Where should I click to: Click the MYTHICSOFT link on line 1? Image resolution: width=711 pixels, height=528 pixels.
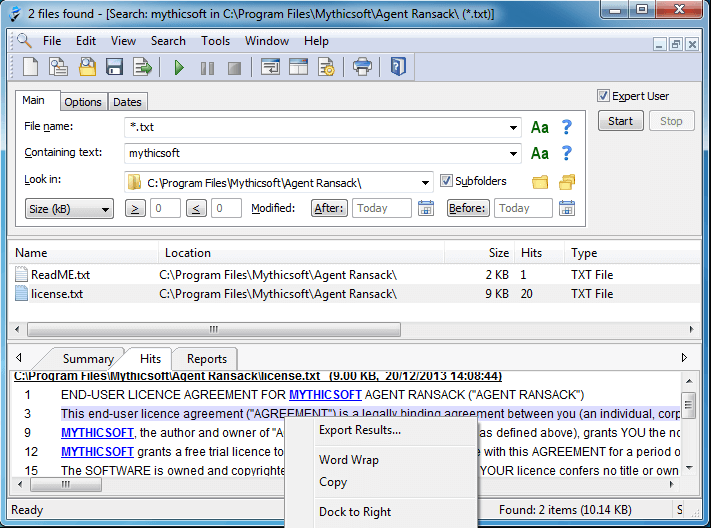pyautogui.click(x=325, y=395)
